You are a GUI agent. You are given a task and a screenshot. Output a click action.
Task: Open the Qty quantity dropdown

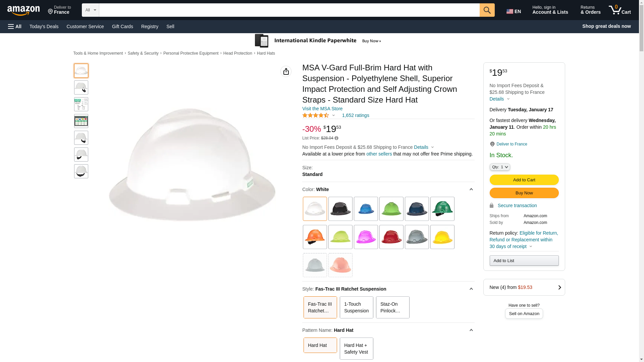click(x=500, y=167)
